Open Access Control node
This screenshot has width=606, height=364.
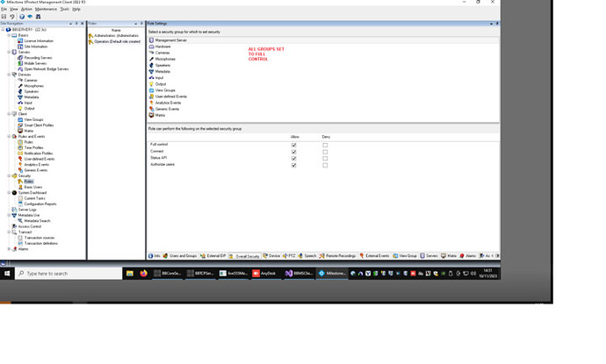click(29, 226)
